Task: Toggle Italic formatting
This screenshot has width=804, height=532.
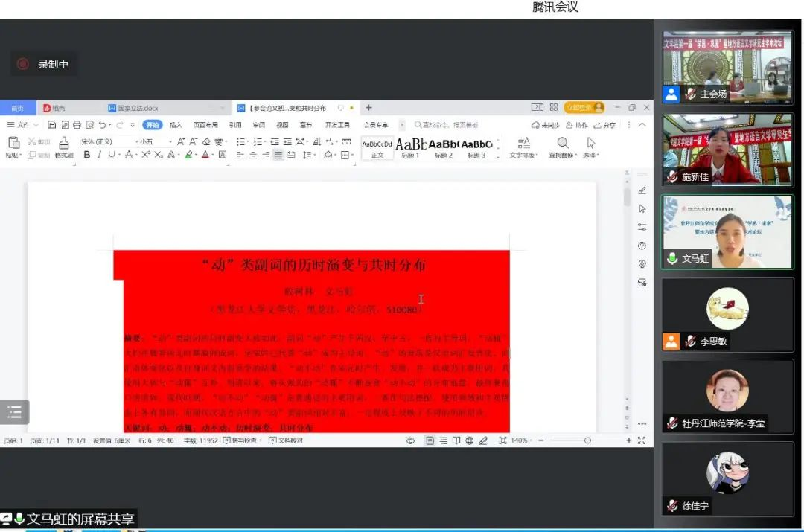Action: click(99, 155)
